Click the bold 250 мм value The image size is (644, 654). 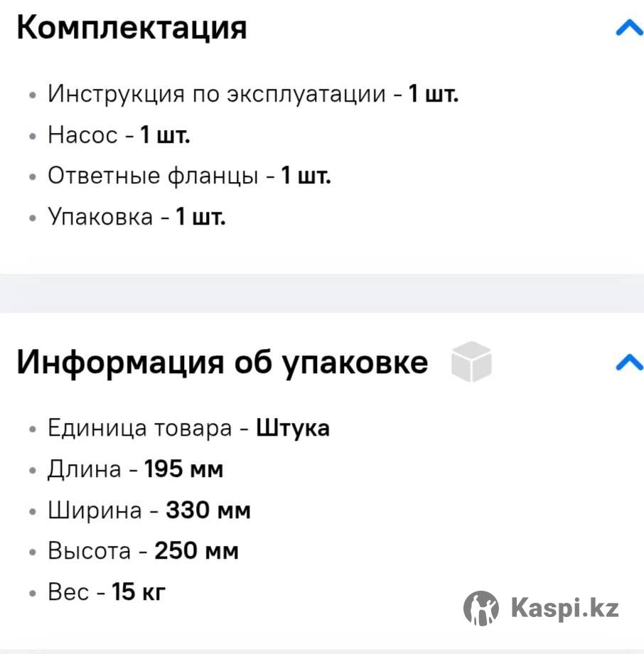pos(196,551)
